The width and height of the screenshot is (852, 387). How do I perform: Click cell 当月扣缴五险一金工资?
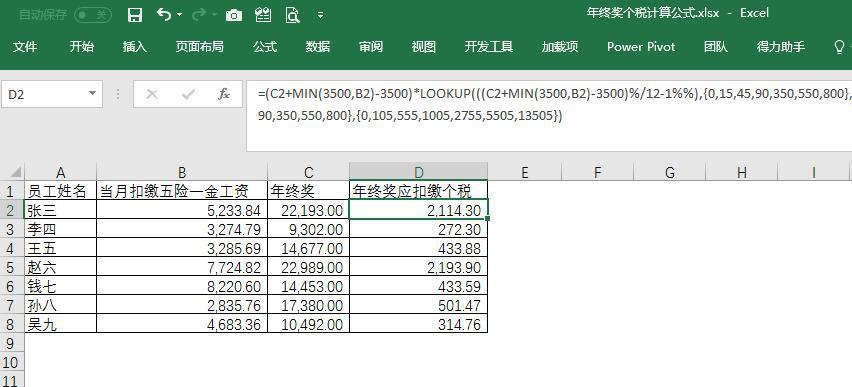coord(182,191)
